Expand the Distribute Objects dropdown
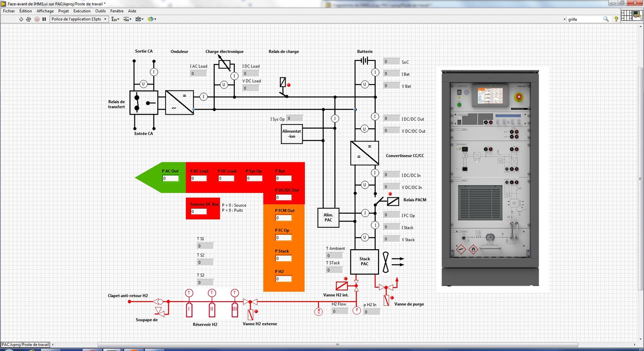This screenshot has width=644, height=351. (128, 19)
